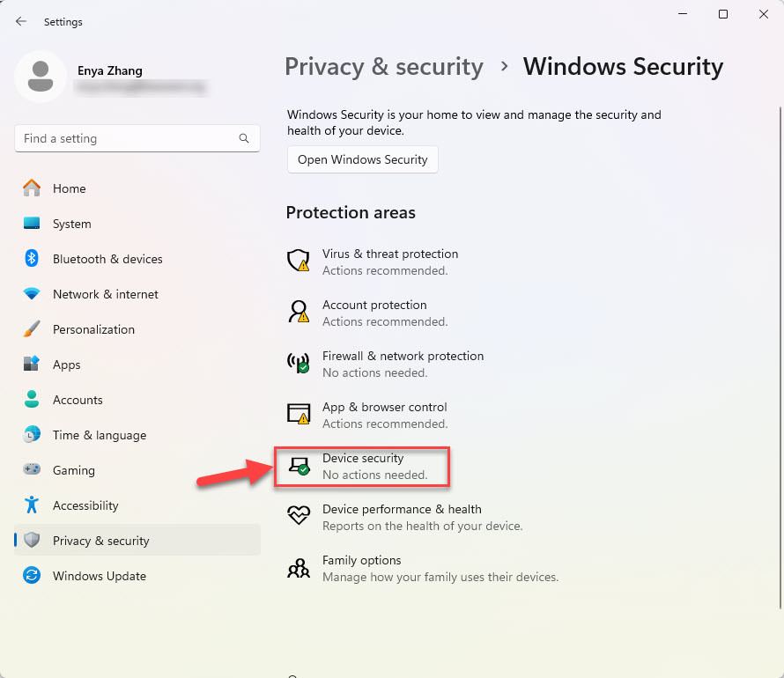Viewport: 784px width, 678px height.
Task: Open the Network & internet section
Action: tap(105, 294)
